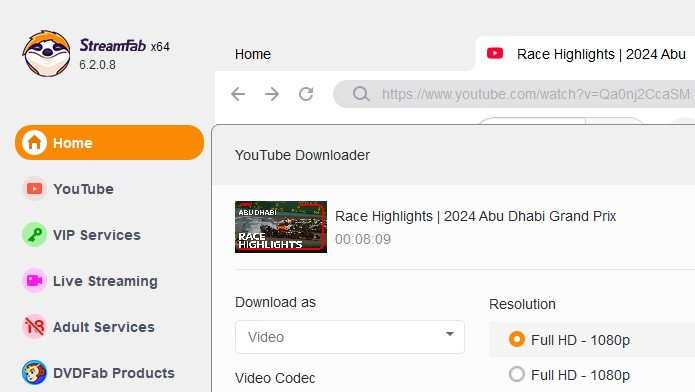Click the pink camera Live Streaming icon
Image resolution: width=695 pixels, height=392 pixels.
tap(34, 281)
